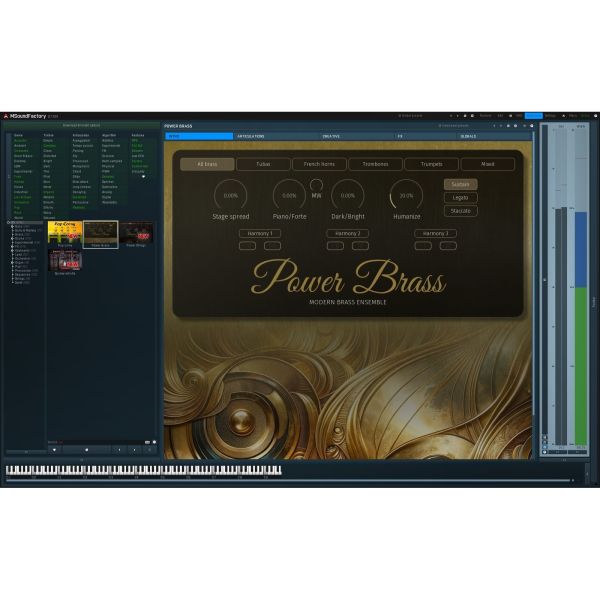Click the Piano/Forte knob
This screenshot has height=600, width=600.
click(x=289, y=196)
